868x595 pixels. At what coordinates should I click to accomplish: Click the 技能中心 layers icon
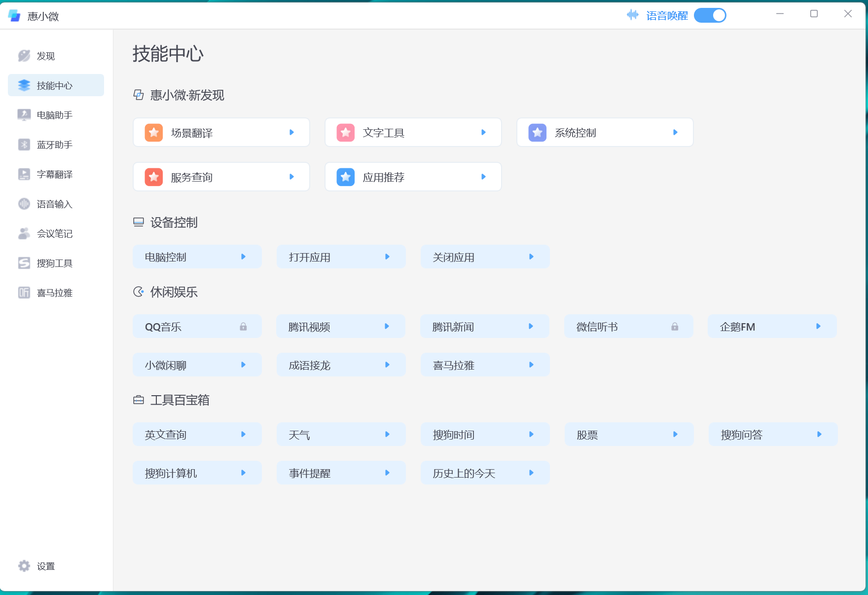coord(24,85)
